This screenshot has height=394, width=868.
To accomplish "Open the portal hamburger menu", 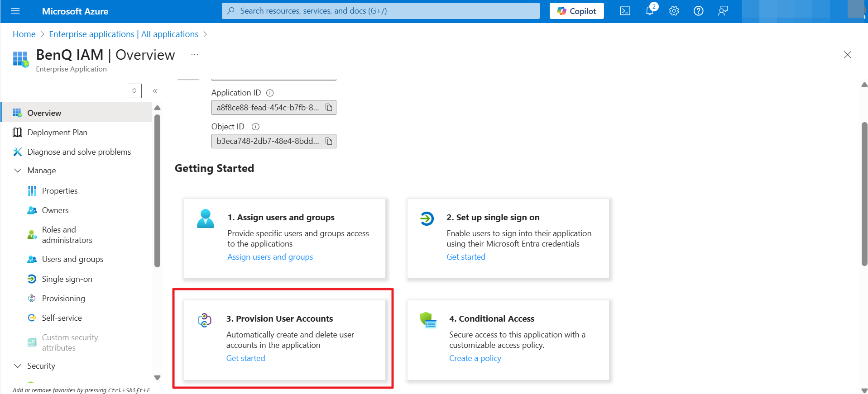I will (15, 11).
